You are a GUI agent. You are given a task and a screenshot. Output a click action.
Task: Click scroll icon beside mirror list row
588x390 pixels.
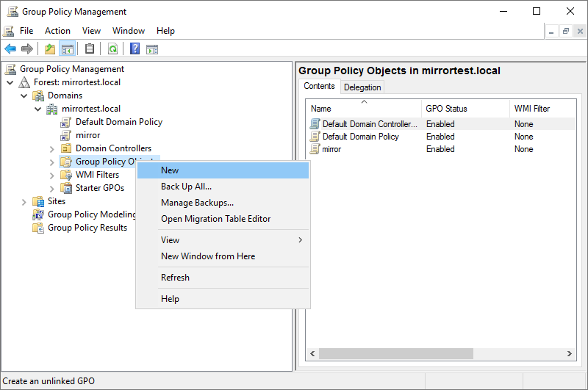click(x=315, y=149)
